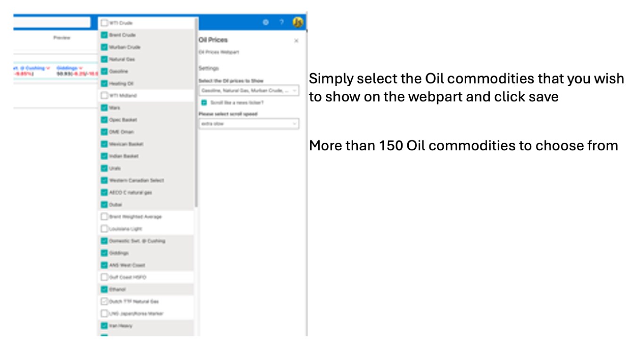Image resolution: width=644 pixels, height=362 pixels.
Task: Open the settings gear icon
Action: (x=266, y=22)
